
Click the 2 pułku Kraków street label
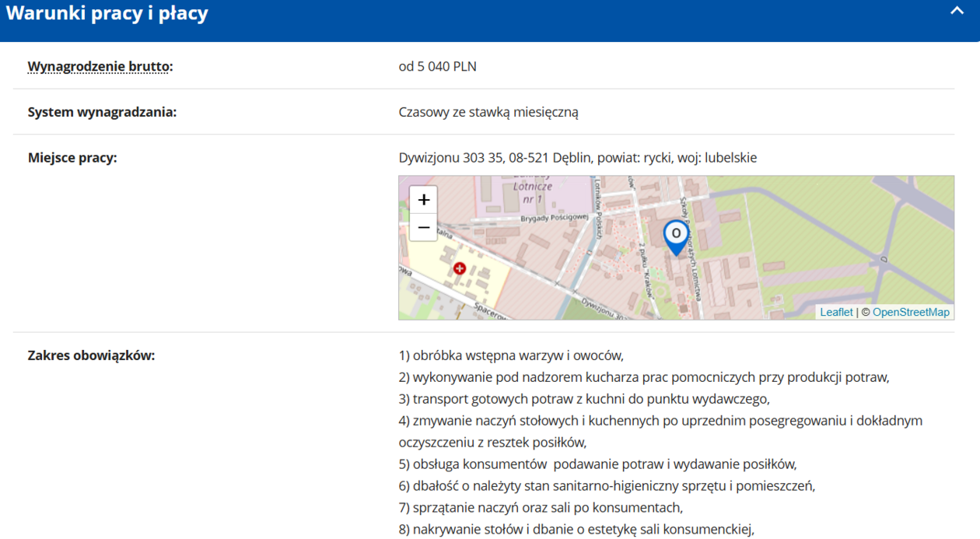(x=645, y=269)
